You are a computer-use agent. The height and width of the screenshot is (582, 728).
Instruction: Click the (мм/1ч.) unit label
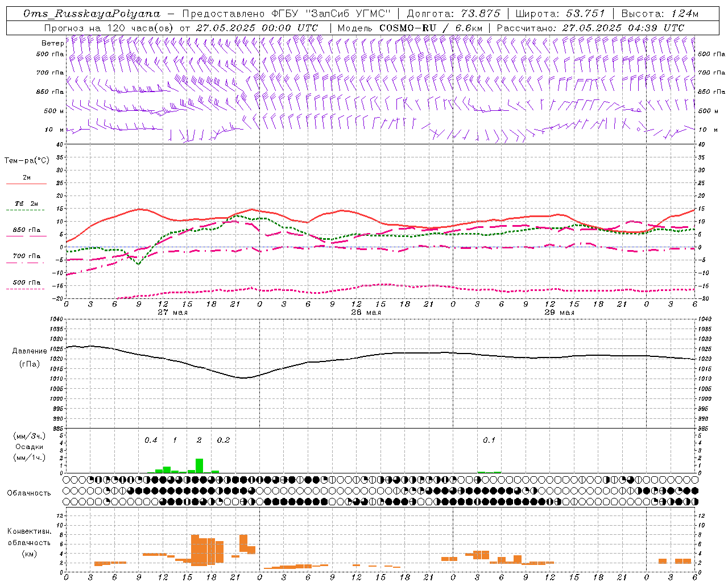(29, 458)
